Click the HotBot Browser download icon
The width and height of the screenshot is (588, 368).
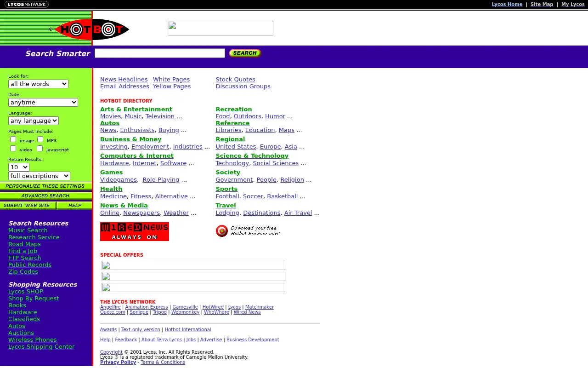click(222, 231)
